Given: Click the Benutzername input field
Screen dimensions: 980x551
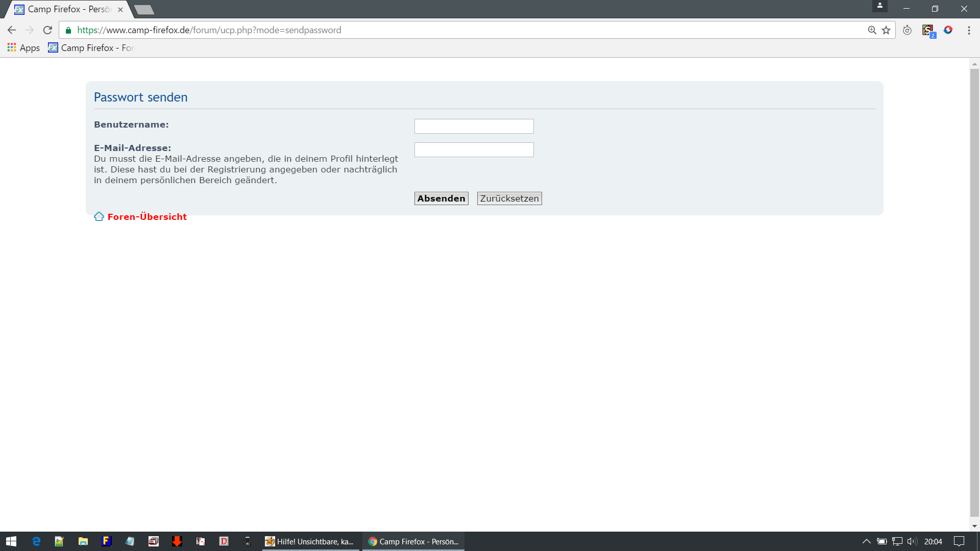Looking at the screenshot, I should (474, 126).
